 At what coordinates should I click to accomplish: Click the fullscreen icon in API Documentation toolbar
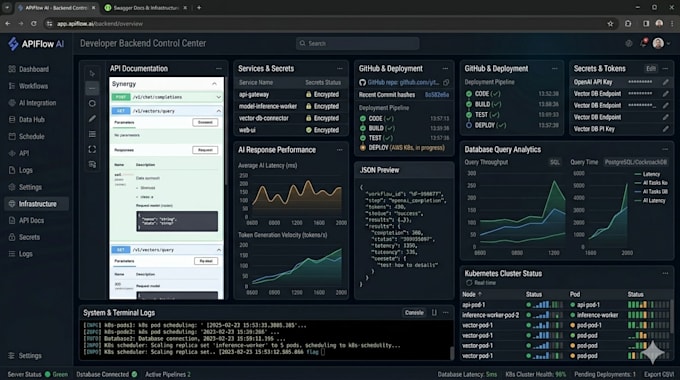[x=92, y=149]
